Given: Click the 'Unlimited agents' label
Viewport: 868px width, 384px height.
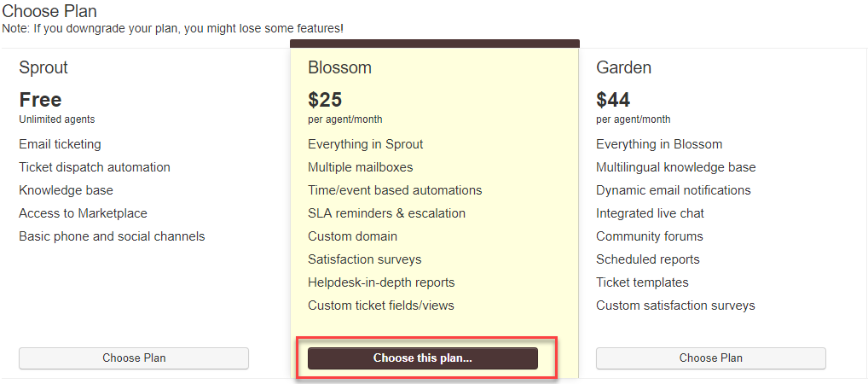Looking at the screenshot, I should pos(56,119).
